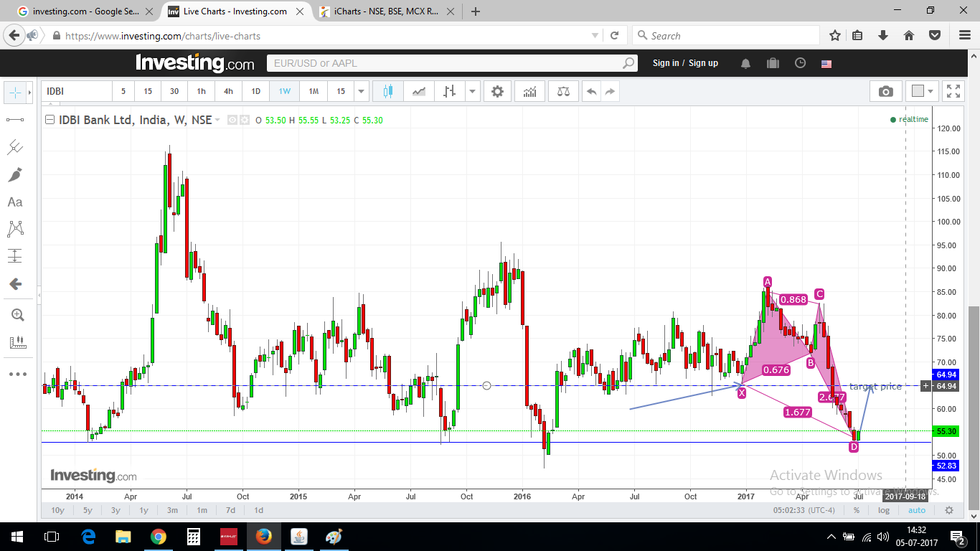Open a new browser tab
This screenshot has width=980, height=551.
475,11
